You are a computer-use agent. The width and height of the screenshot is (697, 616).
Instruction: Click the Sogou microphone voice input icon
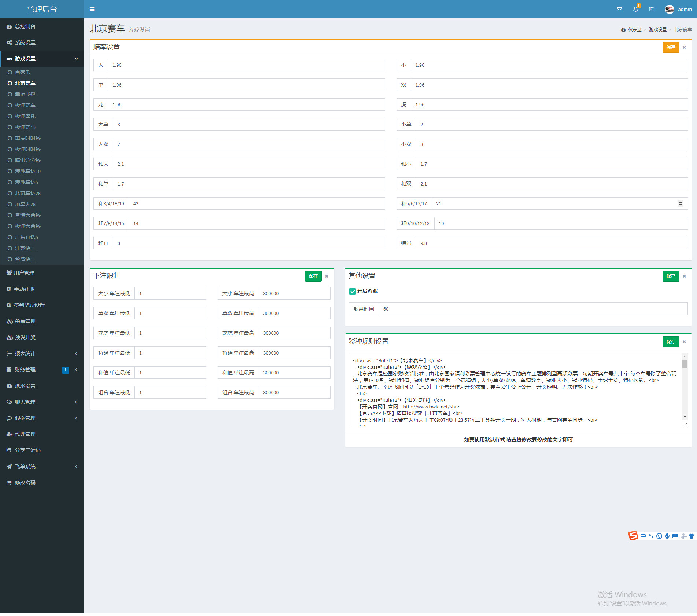(667, 536)
